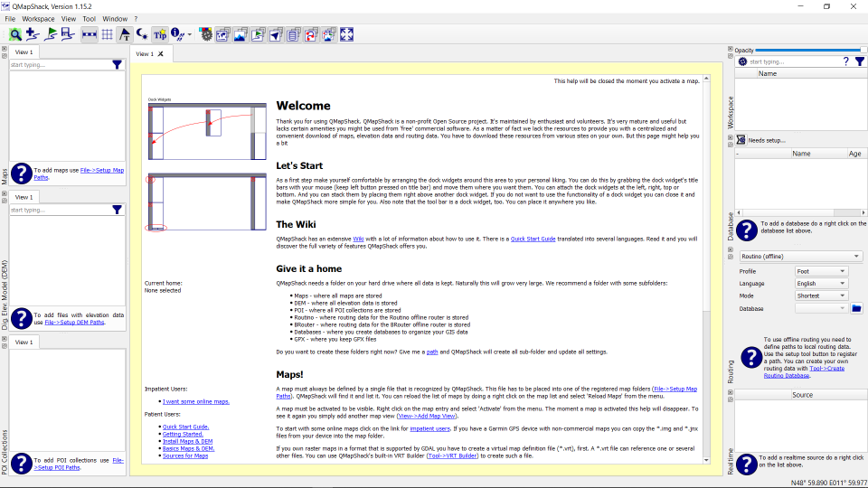Click the Source column header in Realtime

[x=802, y=395]
